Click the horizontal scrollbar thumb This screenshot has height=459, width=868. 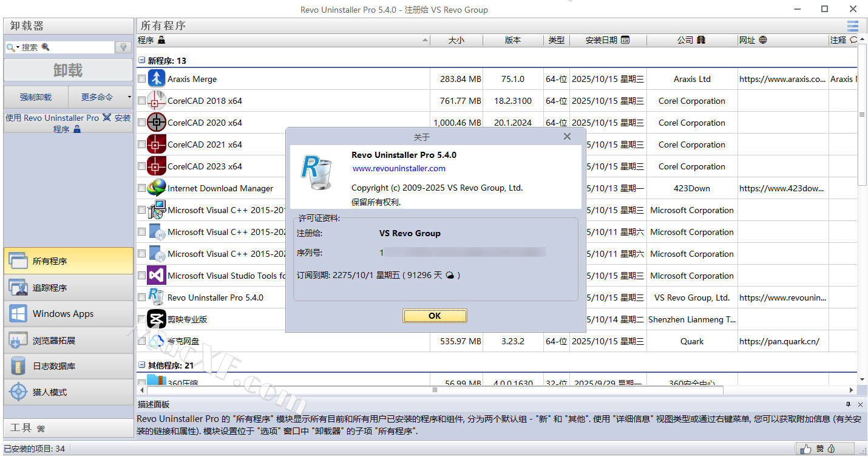pos(435,390)
